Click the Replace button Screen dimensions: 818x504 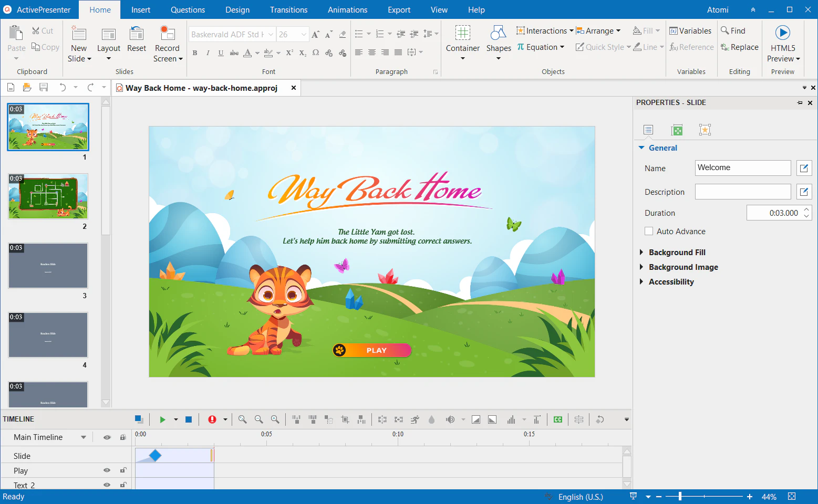pyautogui.click(x=740, y=47)
